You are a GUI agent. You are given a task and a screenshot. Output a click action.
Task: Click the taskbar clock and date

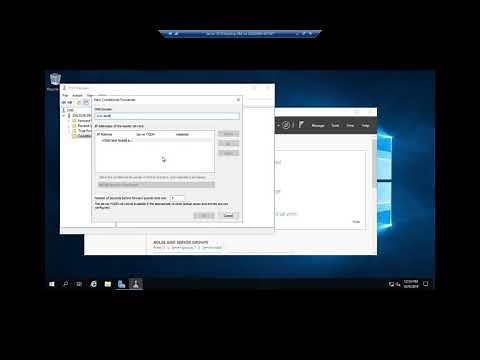pyautogui.click(x=411, y=284)
